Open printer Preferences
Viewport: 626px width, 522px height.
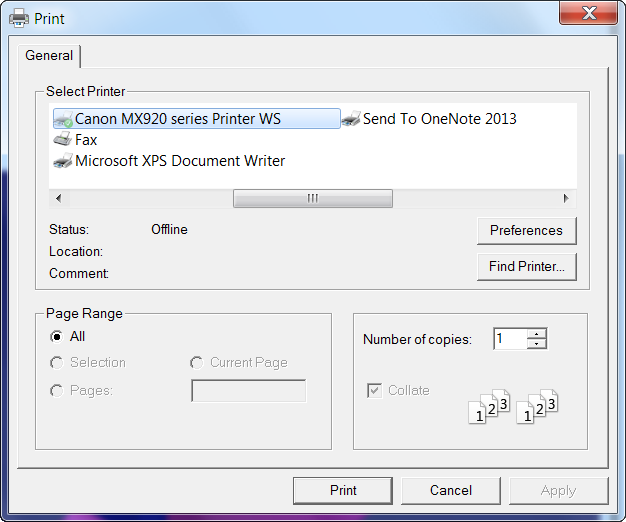(526, 231)
